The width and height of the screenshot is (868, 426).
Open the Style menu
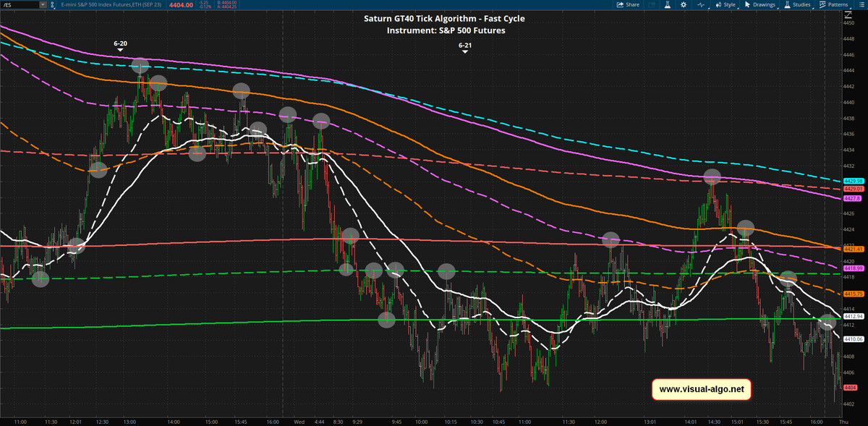click(726, 5)
